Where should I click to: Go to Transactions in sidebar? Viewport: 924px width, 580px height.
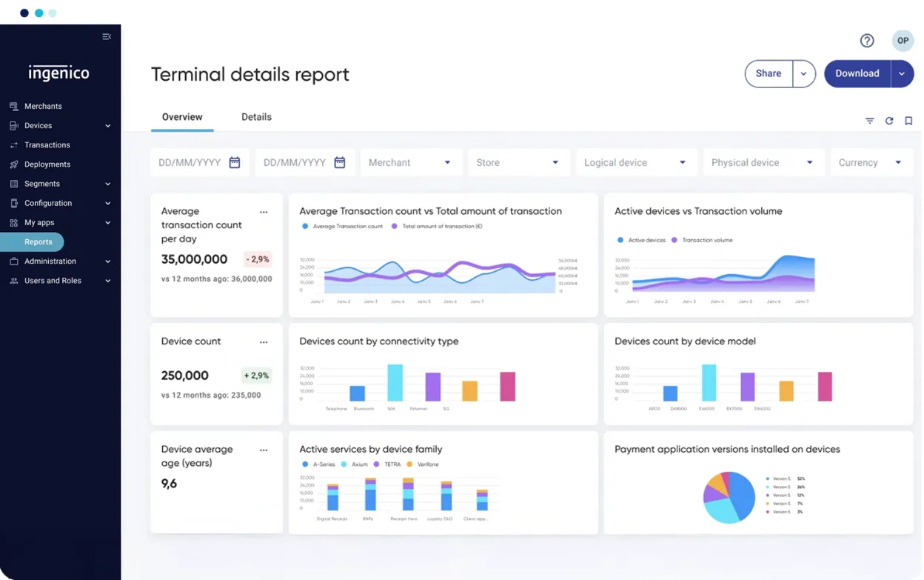pyautogui.click(x=47, y=145)
